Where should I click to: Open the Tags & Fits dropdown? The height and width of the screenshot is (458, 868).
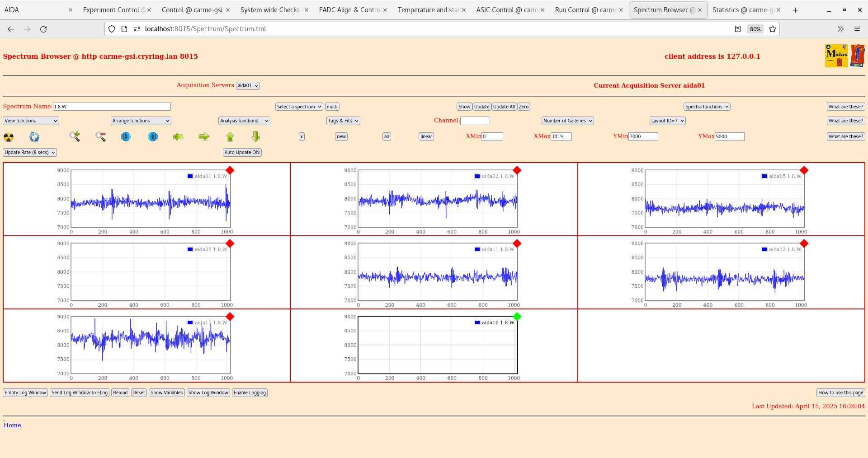(x=343, y=121)
